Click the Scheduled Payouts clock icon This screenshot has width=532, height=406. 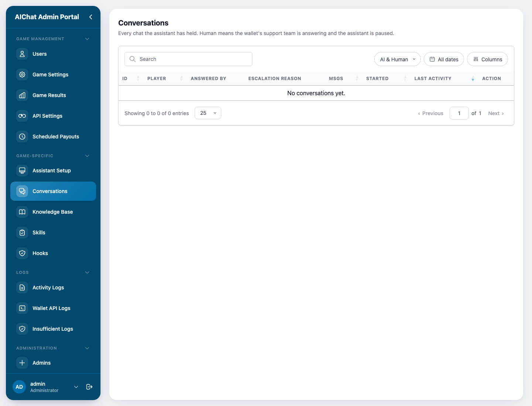click(22, 137)
